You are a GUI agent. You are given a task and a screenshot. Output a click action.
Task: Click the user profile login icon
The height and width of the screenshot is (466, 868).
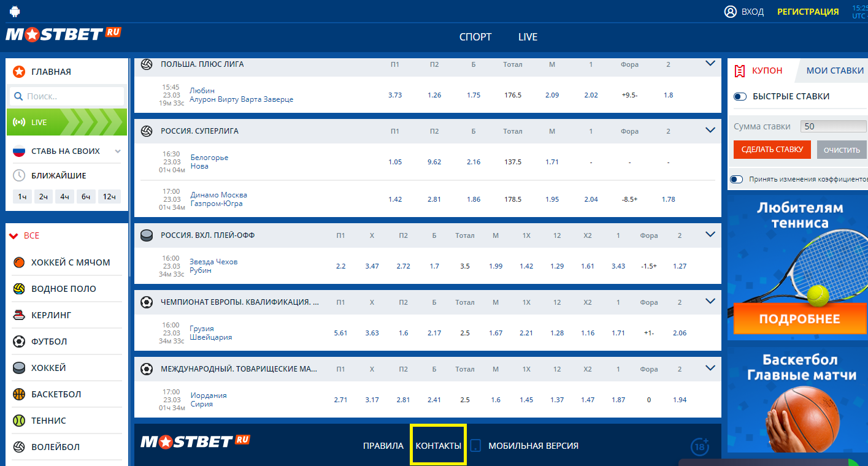point(730,12)
